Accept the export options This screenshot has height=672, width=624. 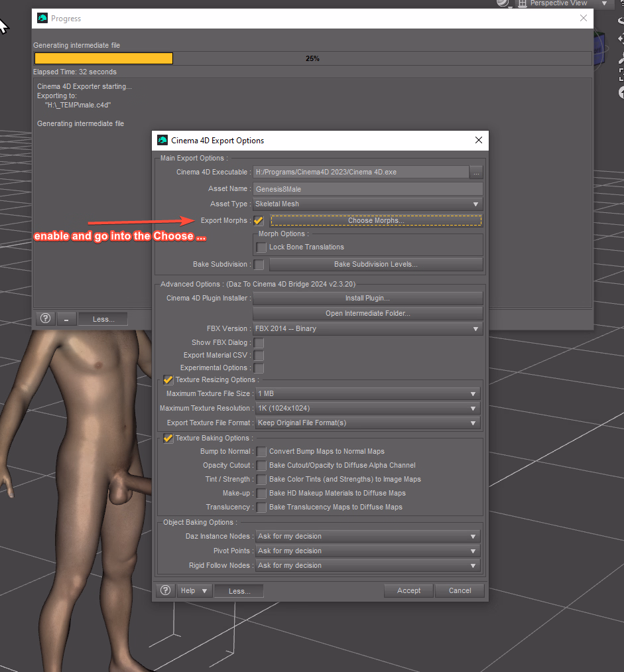point(409,590)
